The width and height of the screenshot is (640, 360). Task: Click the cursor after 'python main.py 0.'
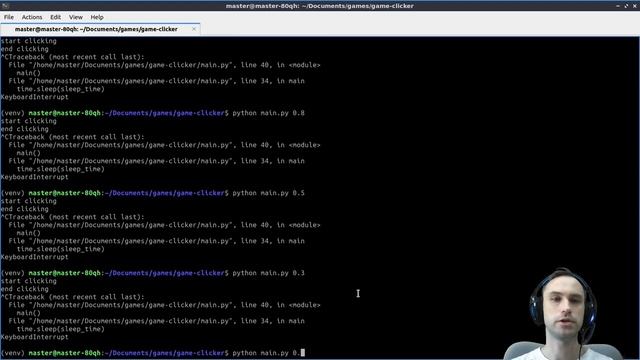[x=303, y=353]
